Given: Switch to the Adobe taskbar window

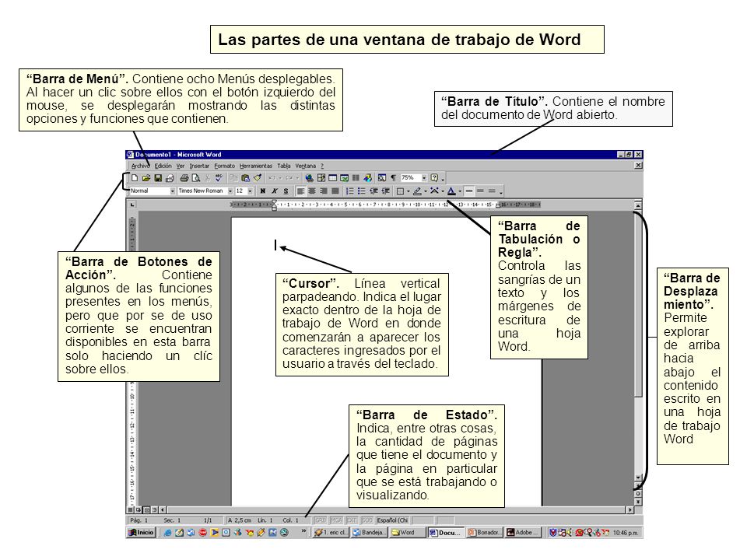Looking at the screenshot, I should [x=523, y=532].
